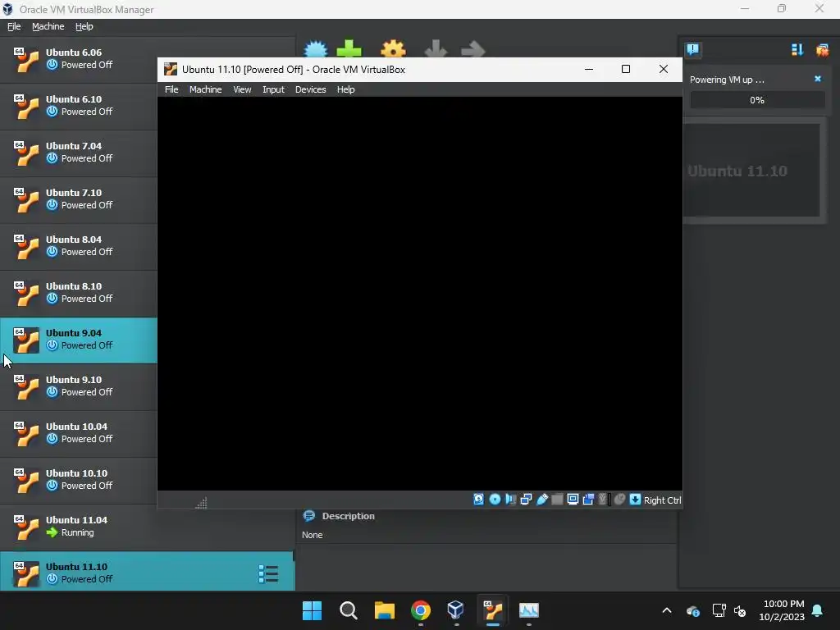Image resolution: width=840 pixels, height=630 pixels.
Task: Click the keyboard capture arrow icon
Action: [x=635, y=500]
